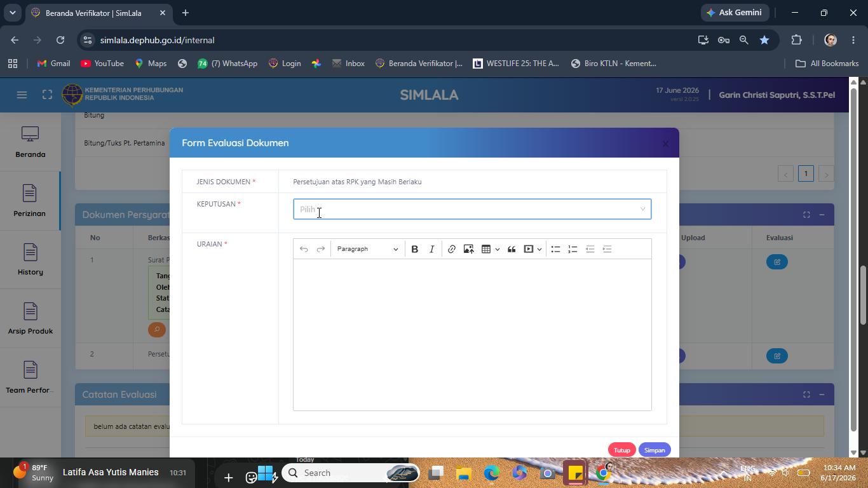
Task: Click the increase indent icon
Action: [607, 249]
